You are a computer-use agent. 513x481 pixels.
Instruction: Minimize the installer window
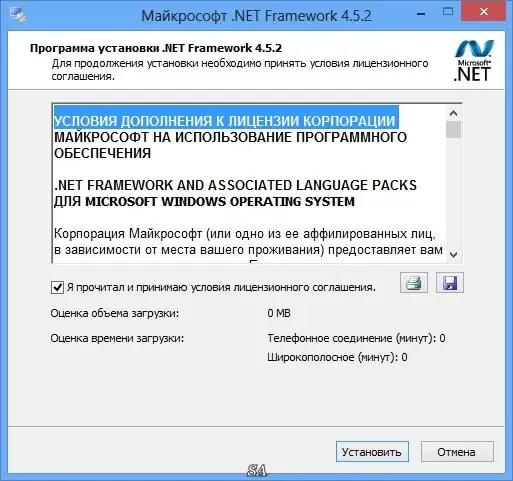pyautogui.click(x=421, y=14)
